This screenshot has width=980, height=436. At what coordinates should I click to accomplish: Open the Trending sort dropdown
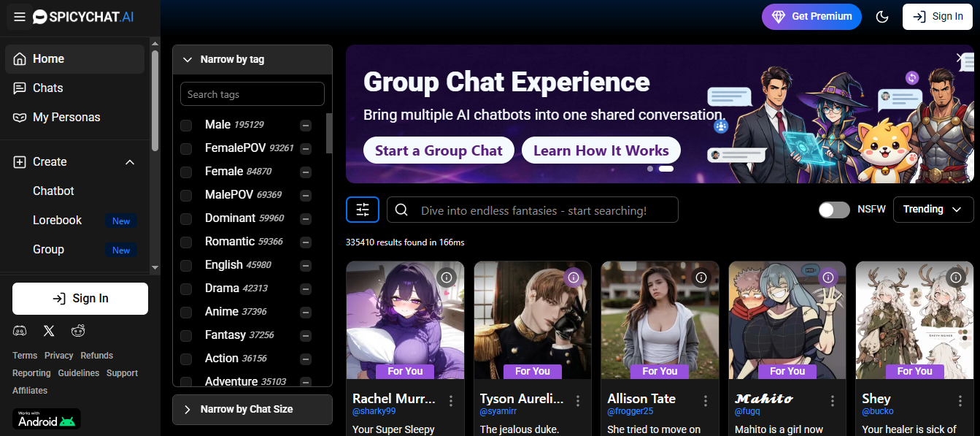coord(933,210)
